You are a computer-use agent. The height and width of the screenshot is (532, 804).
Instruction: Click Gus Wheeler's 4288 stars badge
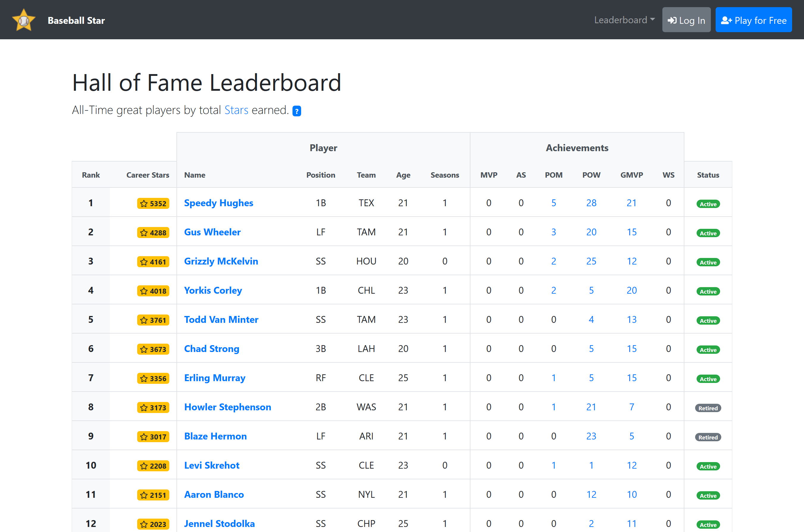click(153, 233)
